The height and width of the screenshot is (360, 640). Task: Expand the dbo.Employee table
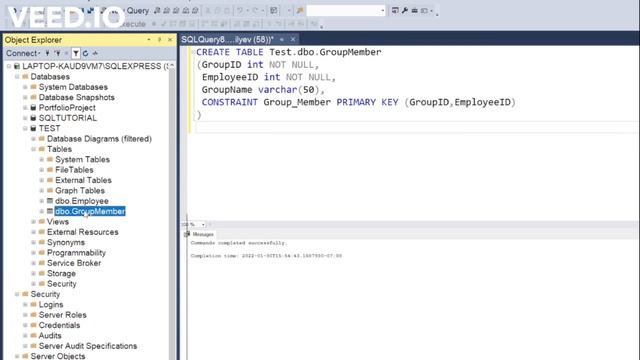tap(42, 201)
